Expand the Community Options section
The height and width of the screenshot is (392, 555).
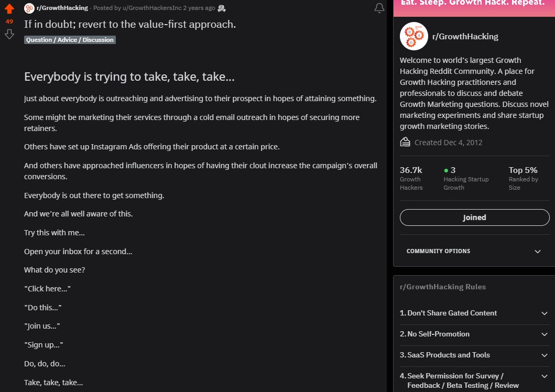pyautogui.click(x=537, y=252)
